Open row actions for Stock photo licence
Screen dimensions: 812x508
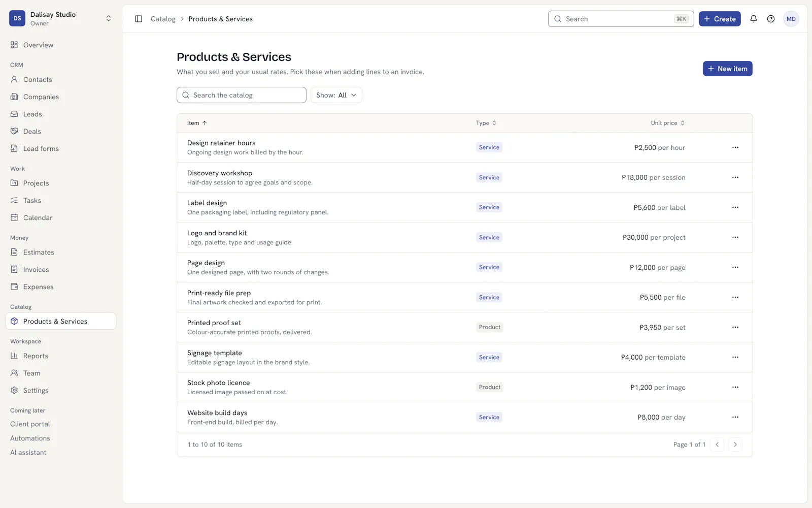(x=735, y=387)
